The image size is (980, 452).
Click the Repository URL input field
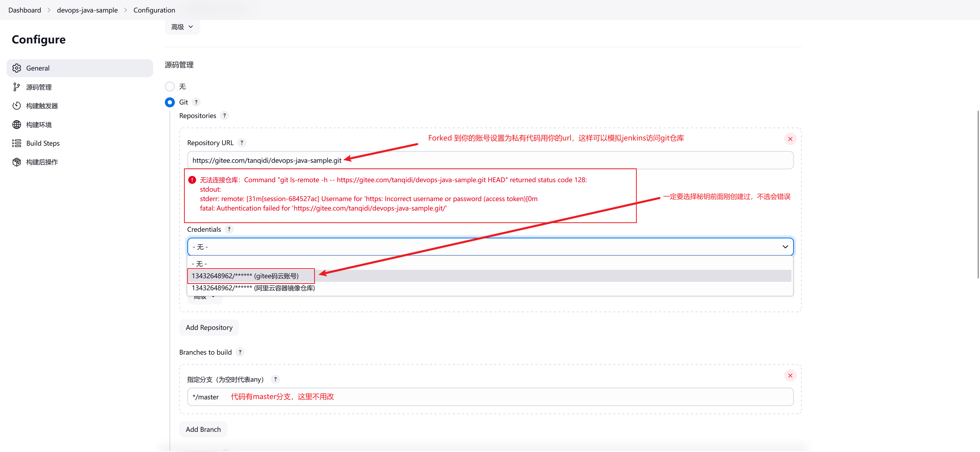[x=490, y=160]
